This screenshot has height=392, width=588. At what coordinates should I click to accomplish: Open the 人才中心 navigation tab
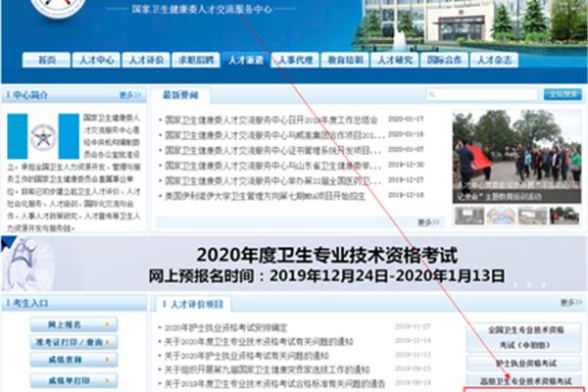[x=96, y=60]
